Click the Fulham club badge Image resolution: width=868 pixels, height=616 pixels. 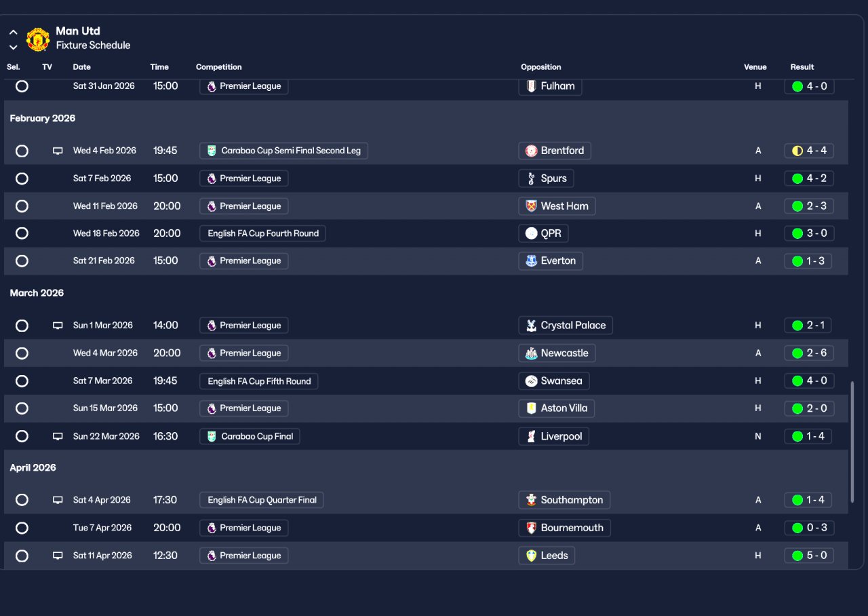tap(531, 86)
